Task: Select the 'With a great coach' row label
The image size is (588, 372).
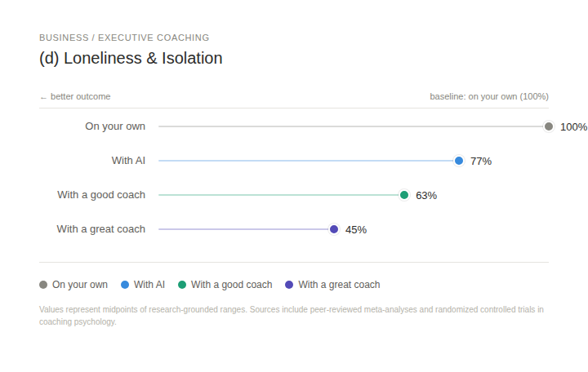Action: point(100,229)
